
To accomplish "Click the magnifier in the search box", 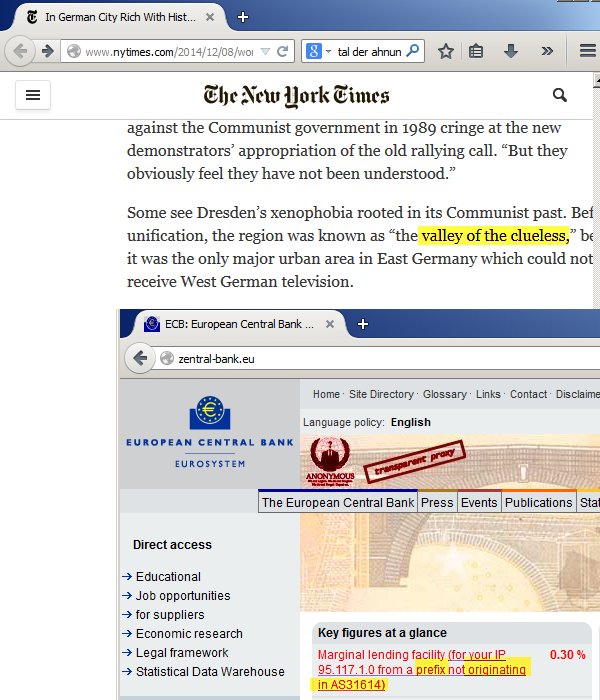I will (413, 51).
